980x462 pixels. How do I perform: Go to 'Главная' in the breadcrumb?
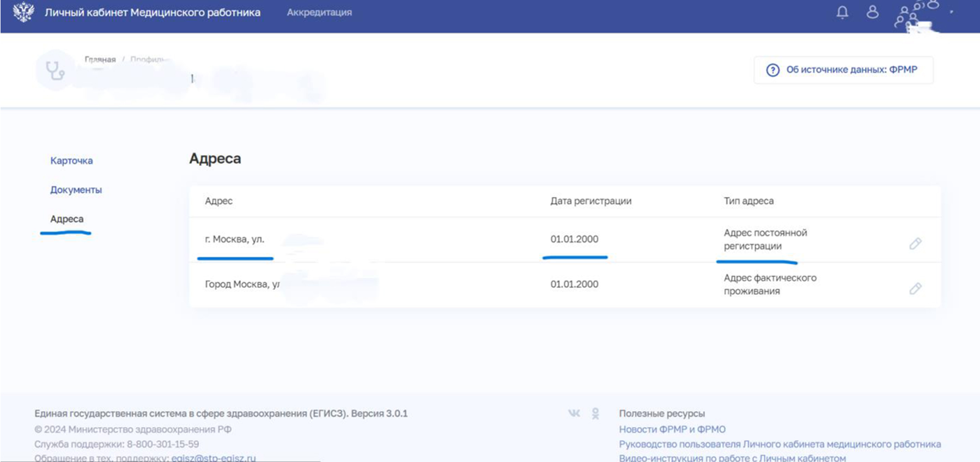pos(100,59)
